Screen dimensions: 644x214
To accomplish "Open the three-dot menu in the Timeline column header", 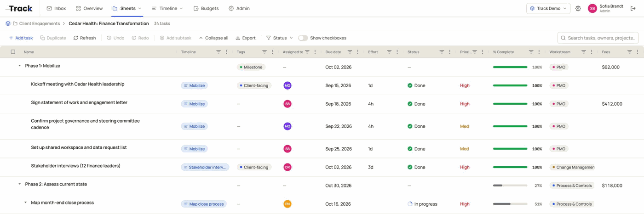I will pos(226,52).
